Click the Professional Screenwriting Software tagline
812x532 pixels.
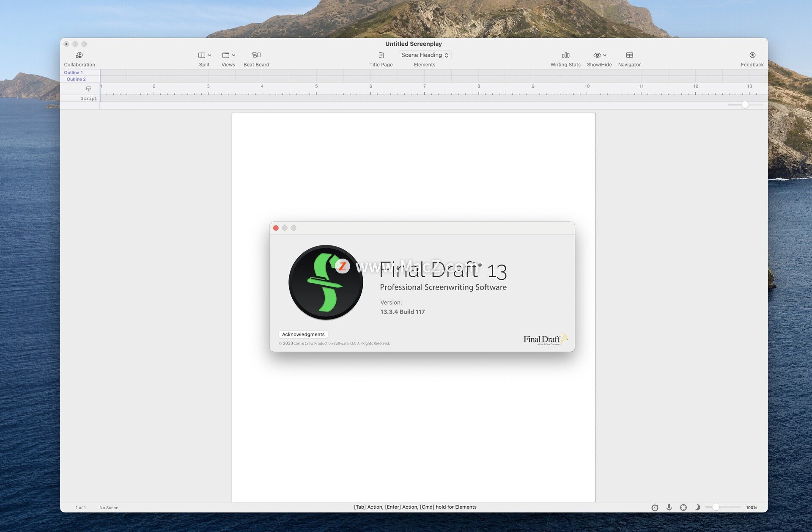(443, 287)
